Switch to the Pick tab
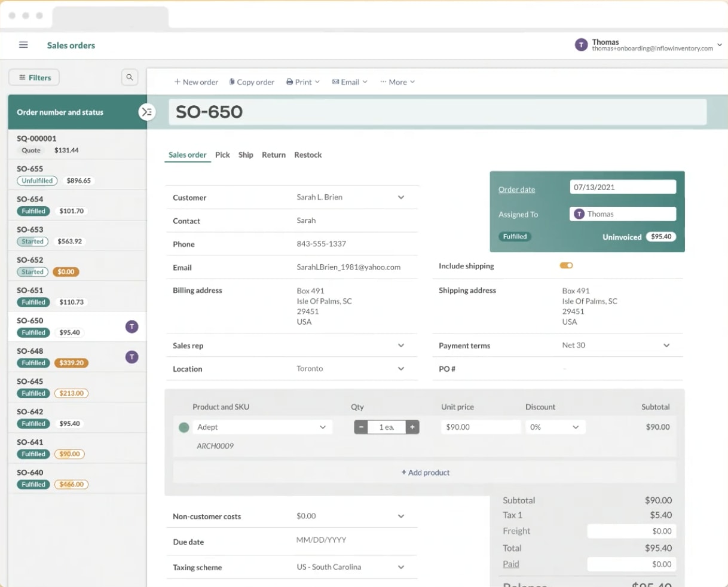 pyautogui.click(x=222, y=155)
